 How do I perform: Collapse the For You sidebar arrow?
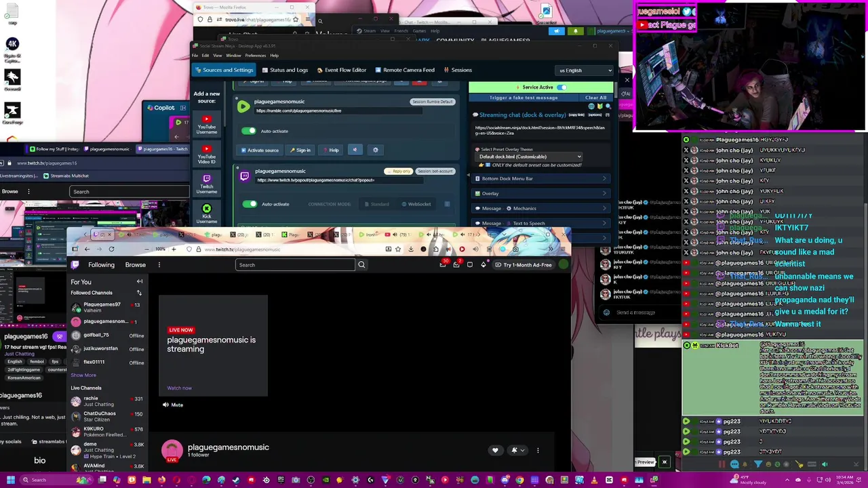click(140, 281)
